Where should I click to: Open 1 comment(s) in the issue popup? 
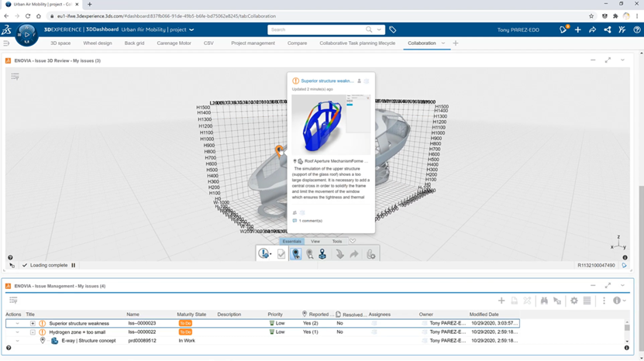pyautogui.click(x=311, y=221)
